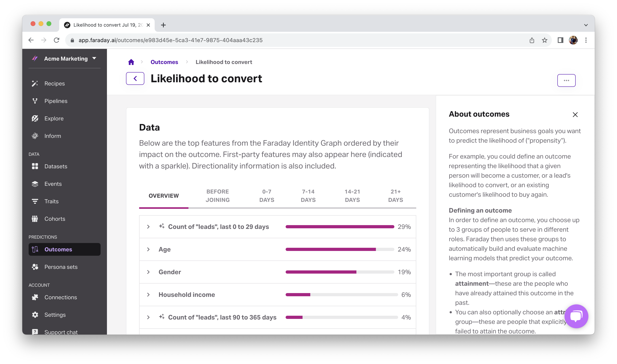Click the back arrow button beside the title

(135, 78)
